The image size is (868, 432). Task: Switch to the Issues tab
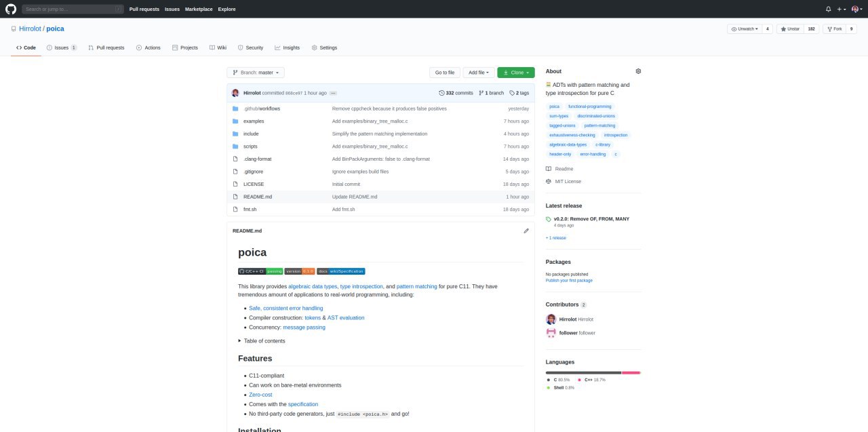[62, 47]
